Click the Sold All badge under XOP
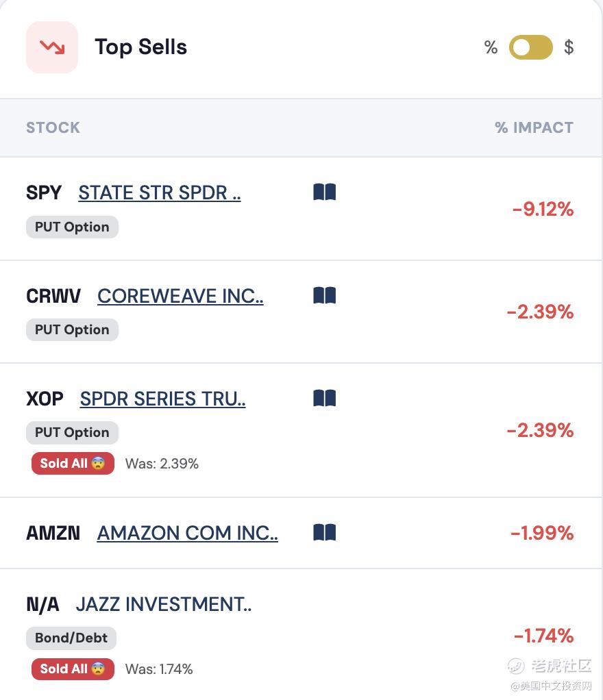 (73, 464)
